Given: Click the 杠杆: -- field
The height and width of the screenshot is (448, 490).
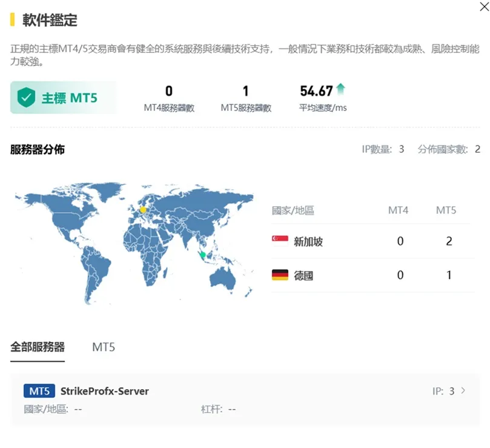Looking at the screenshot, I should click(x=218, y=409).
